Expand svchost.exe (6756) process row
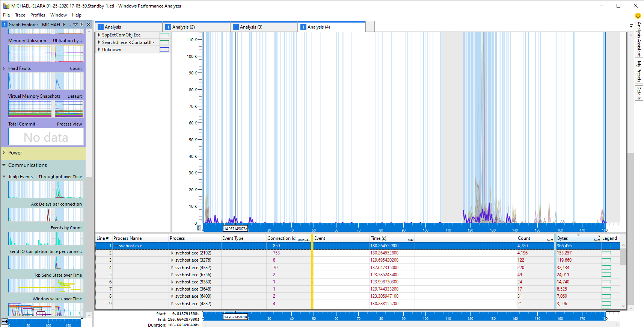This screenshot has height=327, width=644. click(x=172, y=274)
